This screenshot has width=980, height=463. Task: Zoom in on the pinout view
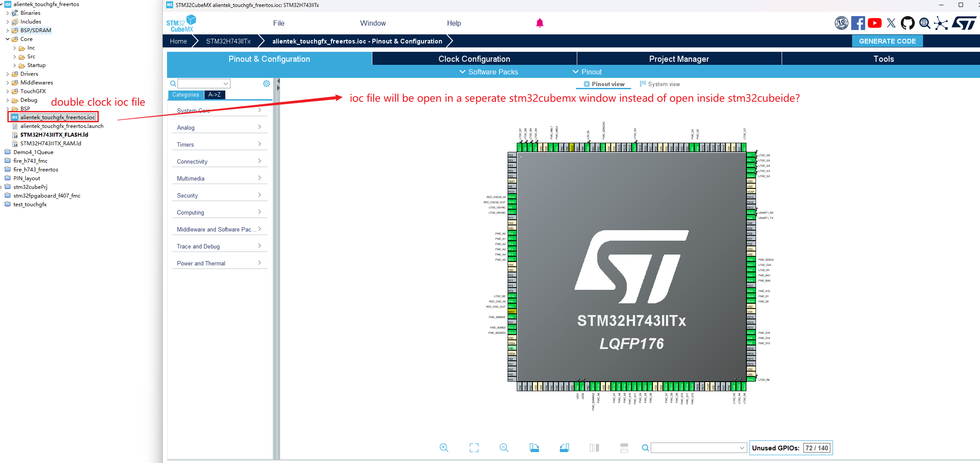point(444,447)
